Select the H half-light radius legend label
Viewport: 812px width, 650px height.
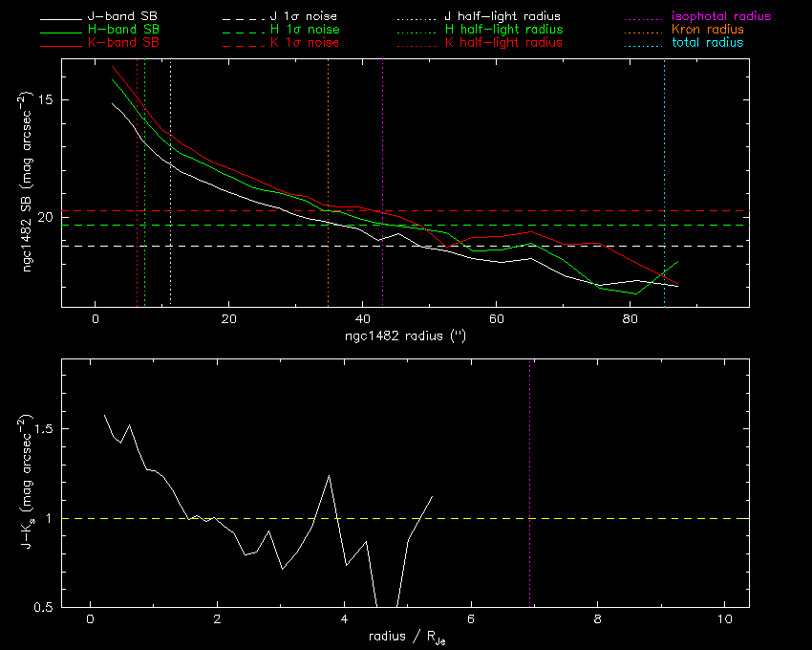pos(503,31)
